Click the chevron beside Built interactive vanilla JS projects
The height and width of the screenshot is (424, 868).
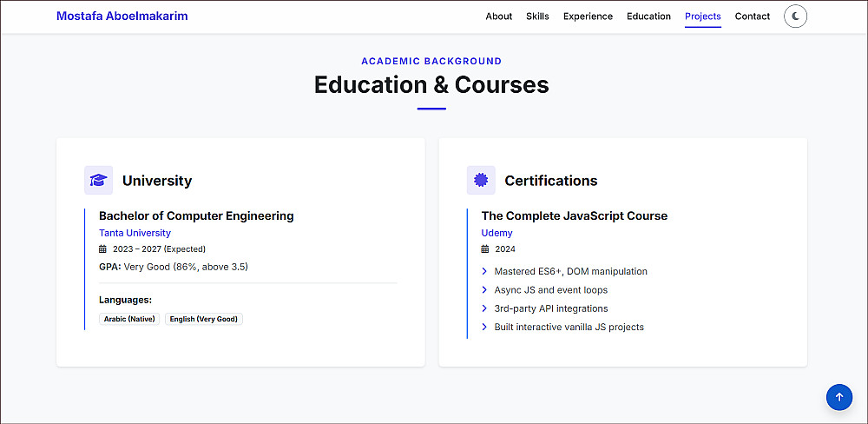coord(485,328)
